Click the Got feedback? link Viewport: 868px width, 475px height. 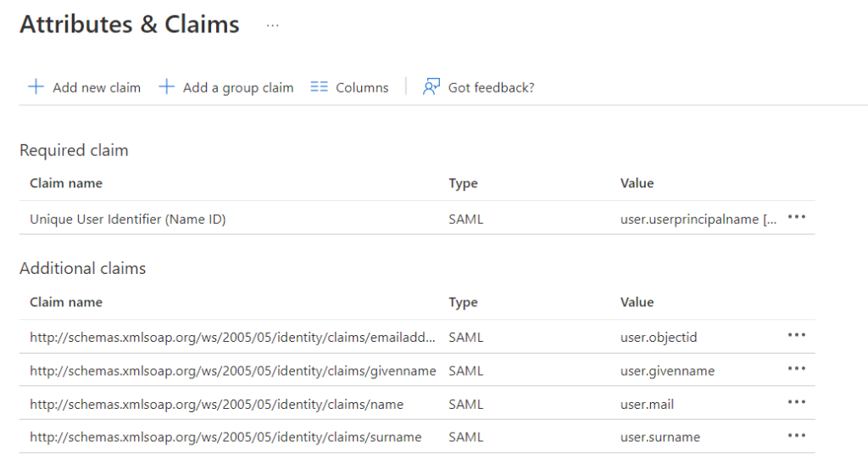[491, 87]
